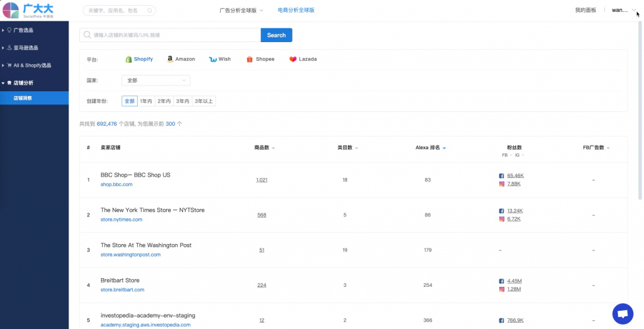Click BBC Shop IG fans 7.88K

514,184
